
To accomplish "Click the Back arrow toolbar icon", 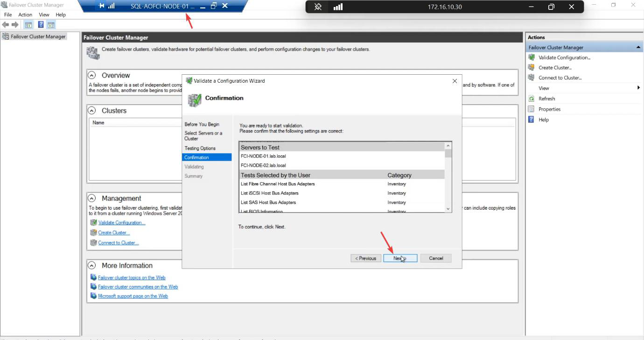I will 6,25.
